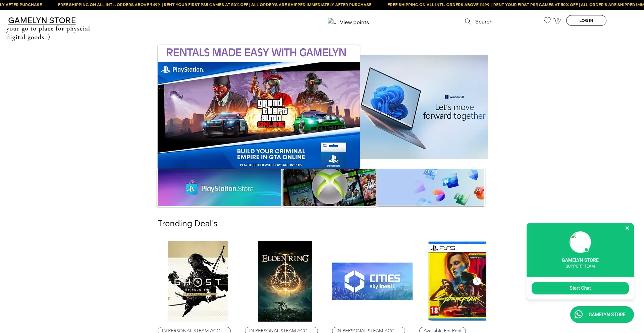The image size is (644, 333).
Task: Click the support team avatar
Action: [x=580, y=242]
